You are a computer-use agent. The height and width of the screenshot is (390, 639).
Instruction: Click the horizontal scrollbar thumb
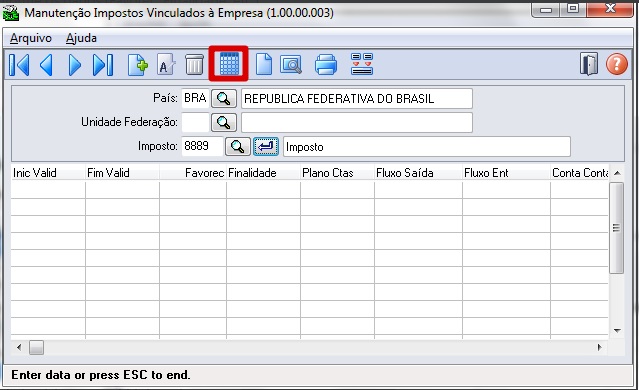(36, 348)
